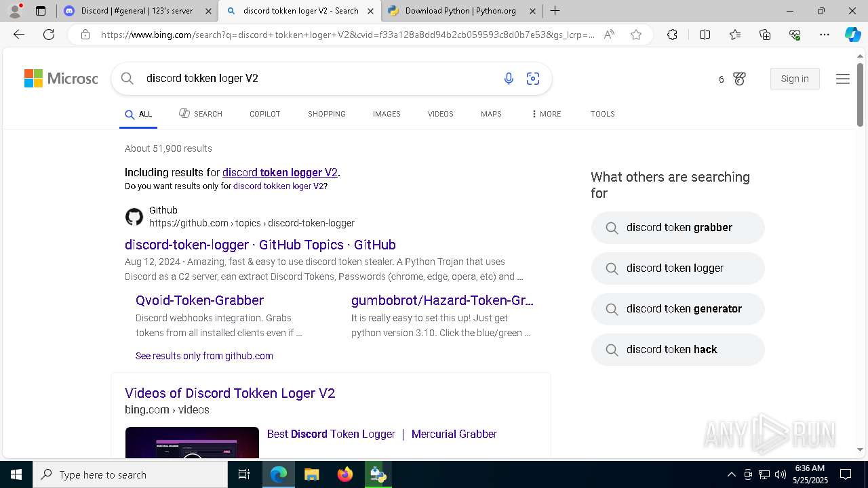Open Videos of Discord Tokken Loger V2

[230, 393]
